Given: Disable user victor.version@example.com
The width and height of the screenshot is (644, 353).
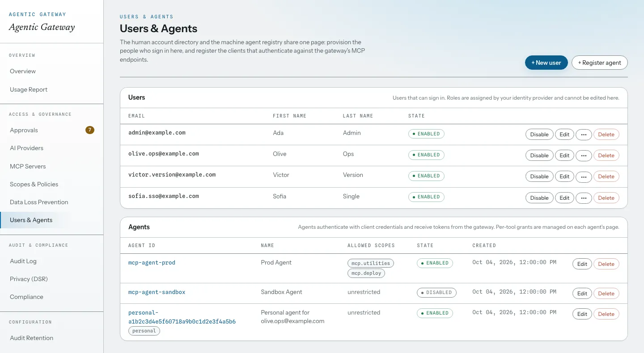Looking at the screenshot, I should pos(539,176).
